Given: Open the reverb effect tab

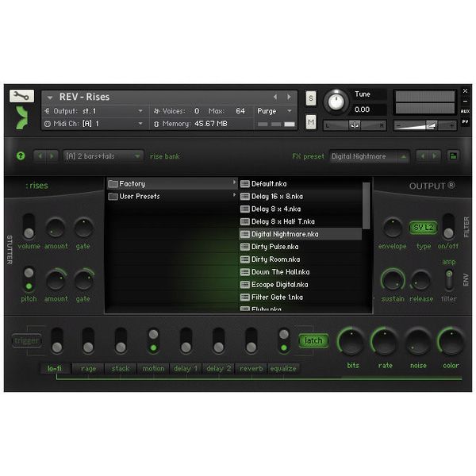Looking at the screenshot, I should pyautogui.click(x=251, y=369).
